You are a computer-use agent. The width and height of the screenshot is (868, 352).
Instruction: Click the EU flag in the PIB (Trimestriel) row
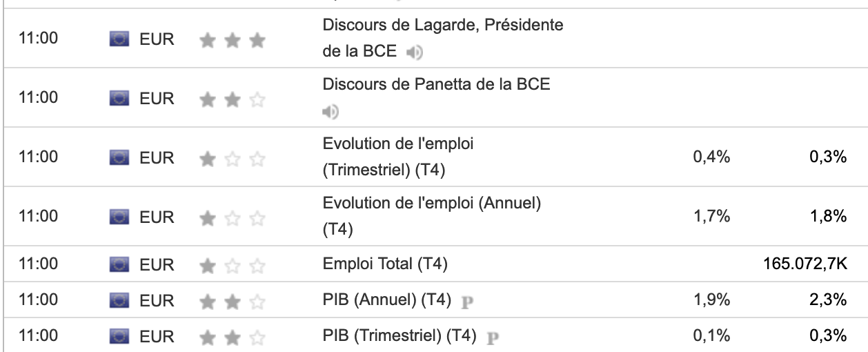119,337
